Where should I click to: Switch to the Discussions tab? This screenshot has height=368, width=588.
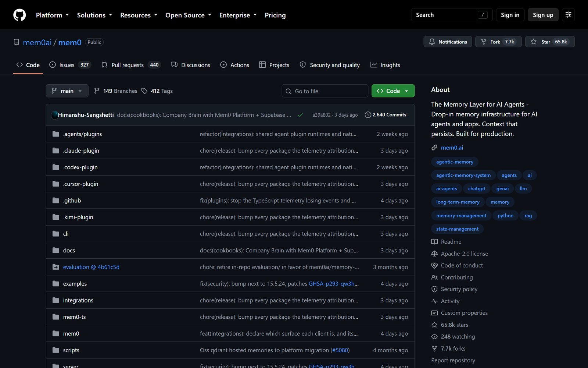[x=190, y=65]
